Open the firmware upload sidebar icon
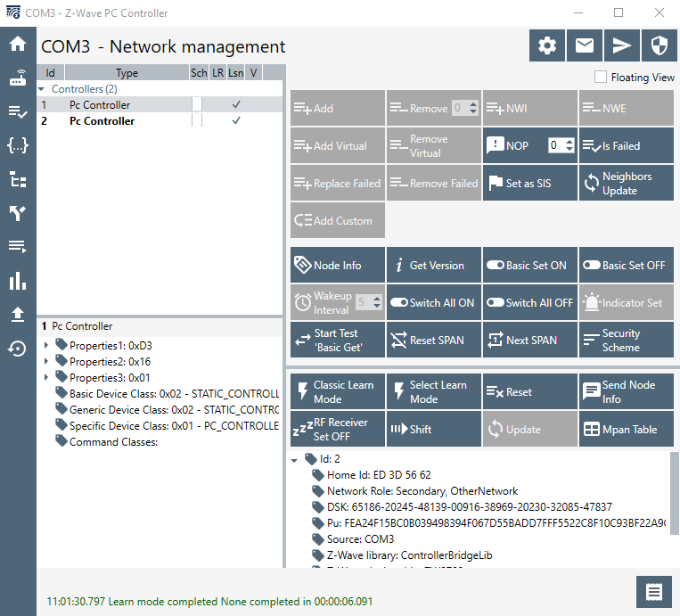The width and height of the screenshot is (680, 616). [x=18, y=315]
